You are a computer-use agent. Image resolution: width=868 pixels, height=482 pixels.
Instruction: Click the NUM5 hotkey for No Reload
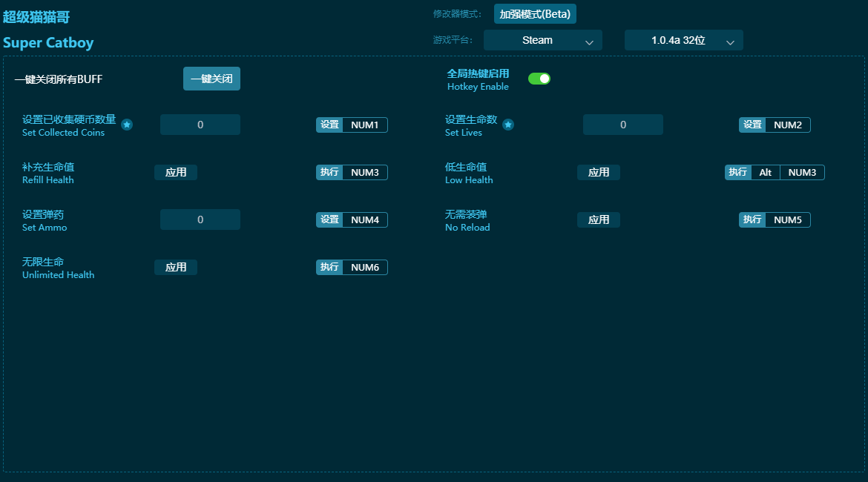pyautogui.click(x=787, y=219)
